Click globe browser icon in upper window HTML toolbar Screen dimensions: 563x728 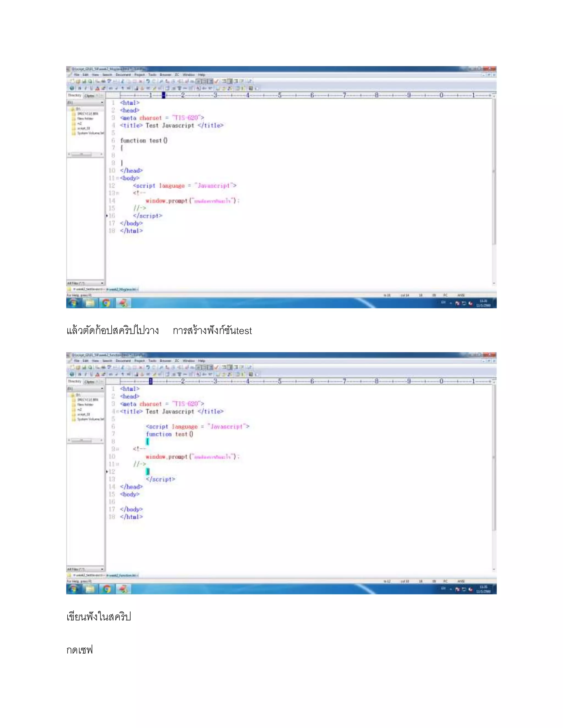tap(72, 88)
